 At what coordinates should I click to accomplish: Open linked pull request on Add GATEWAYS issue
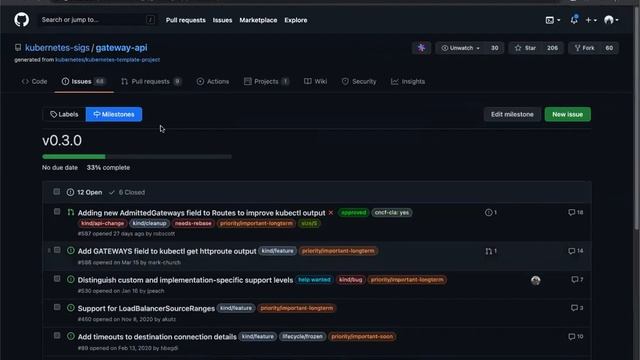(491, 251)
